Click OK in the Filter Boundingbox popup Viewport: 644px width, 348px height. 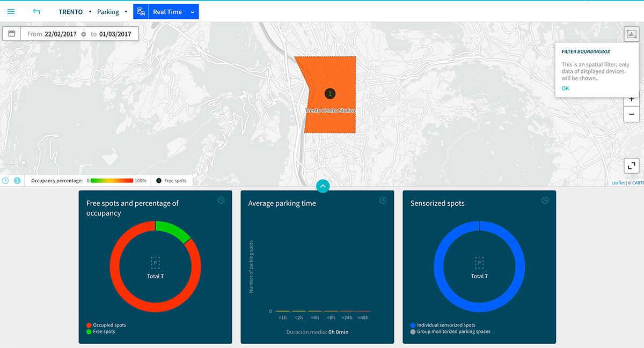pos(565,88)
